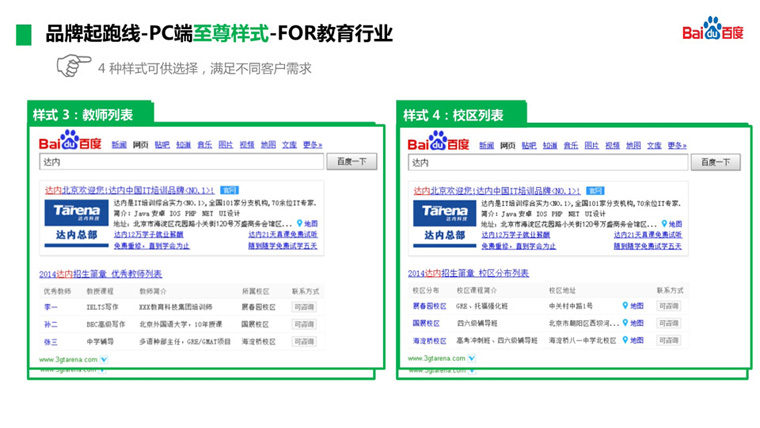
Task: Click the 北京外国语大学,10年授课 cell
Action: (181, 324)
